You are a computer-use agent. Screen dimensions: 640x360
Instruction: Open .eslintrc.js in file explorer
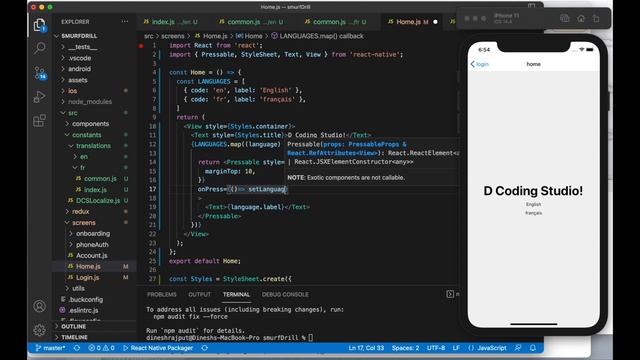(83, 310)
